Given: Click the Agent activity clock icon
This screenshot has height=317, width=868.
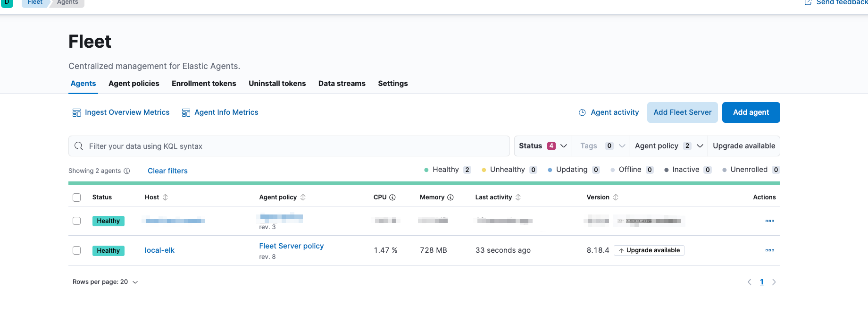Looking at the screenshot, I should 582,112.
